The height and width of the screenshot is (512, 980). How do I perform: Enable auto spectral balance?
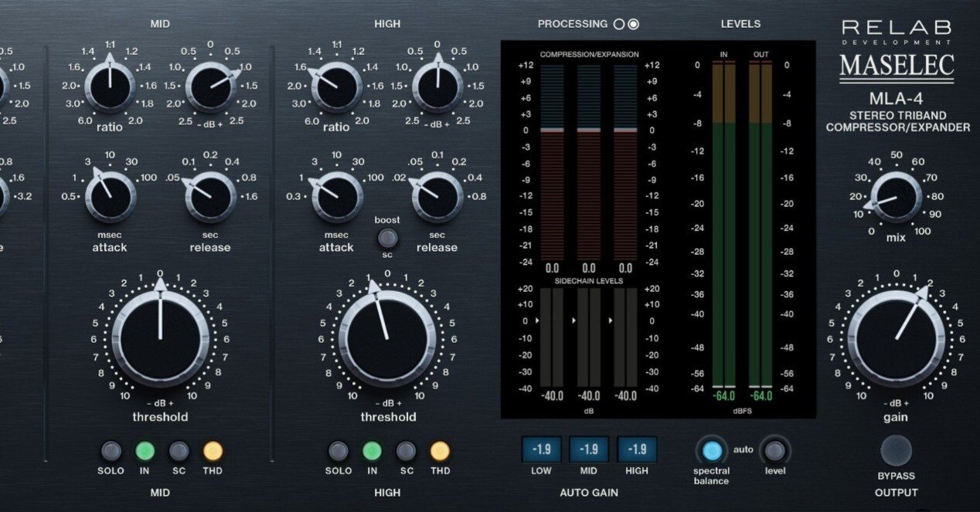(x=712, y=450)
